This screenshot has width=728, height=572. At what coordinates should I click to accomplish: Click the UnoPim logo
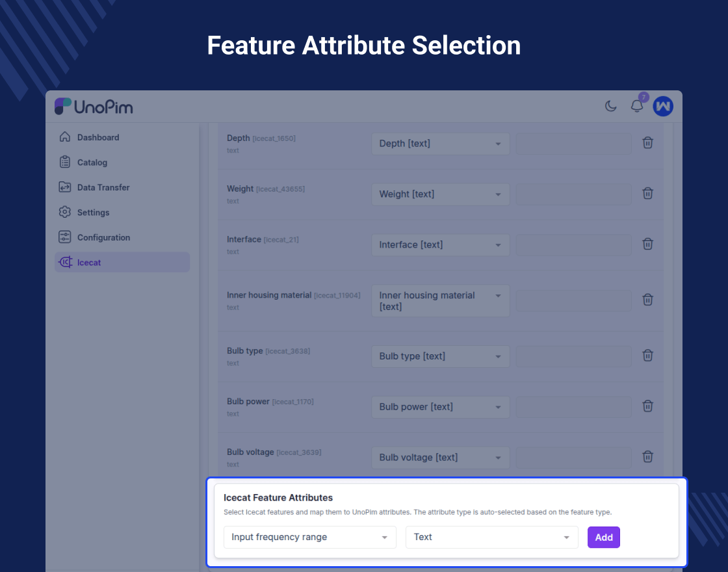tap(94, 107)
